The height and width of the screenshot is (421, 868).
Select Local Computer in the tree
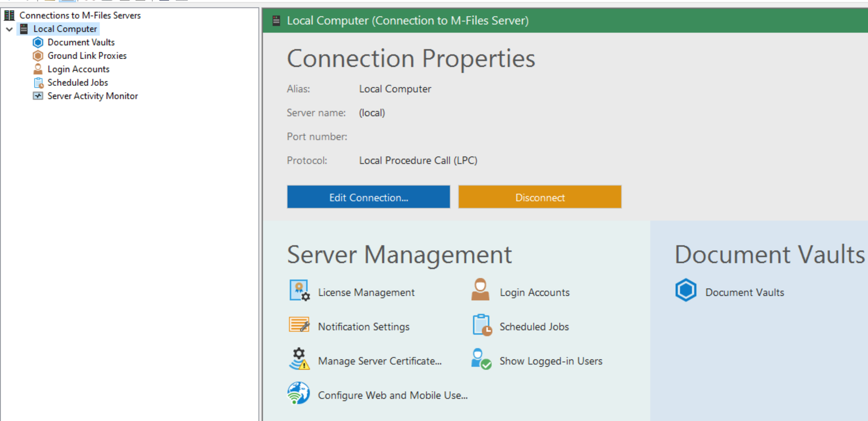[x=65, y=29]
